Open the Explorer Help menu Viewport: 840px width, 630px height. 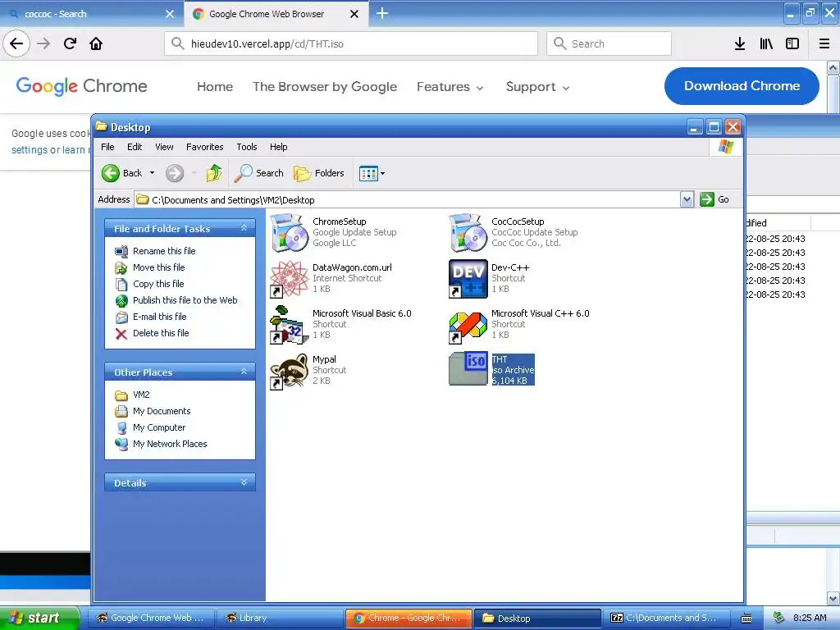coord(279,147)
